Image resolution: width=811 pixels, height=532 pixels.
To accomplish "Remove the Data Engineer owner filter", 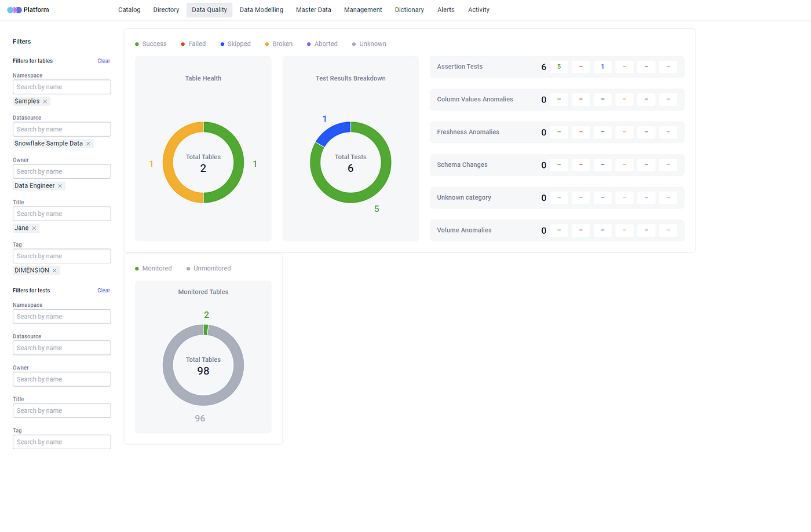I will click(60, 186).
